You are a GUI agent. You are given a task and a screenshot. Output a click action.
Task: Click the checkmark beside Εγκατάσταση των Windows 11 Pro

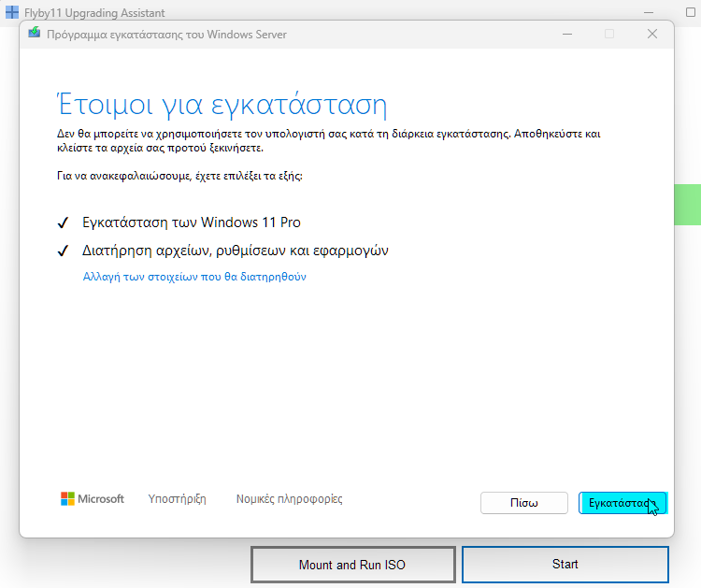(x=63, y=222)
